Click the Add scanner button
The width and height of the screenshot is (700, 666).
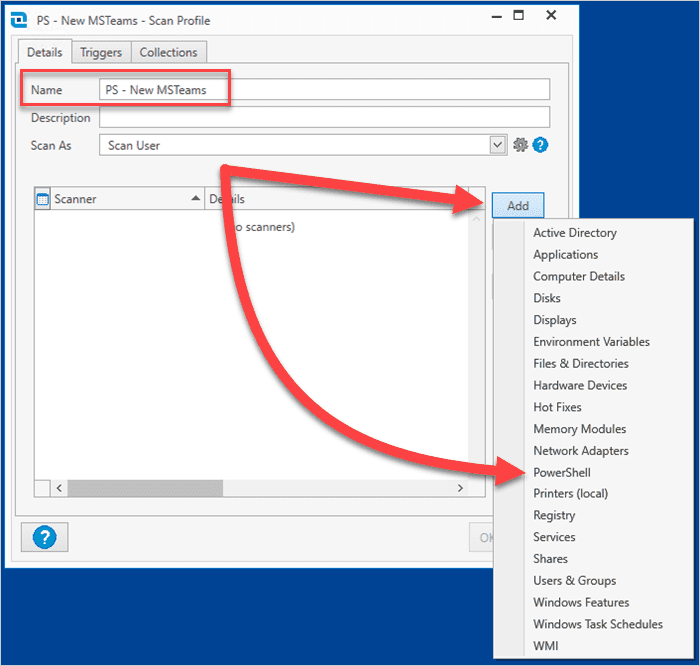518,206
